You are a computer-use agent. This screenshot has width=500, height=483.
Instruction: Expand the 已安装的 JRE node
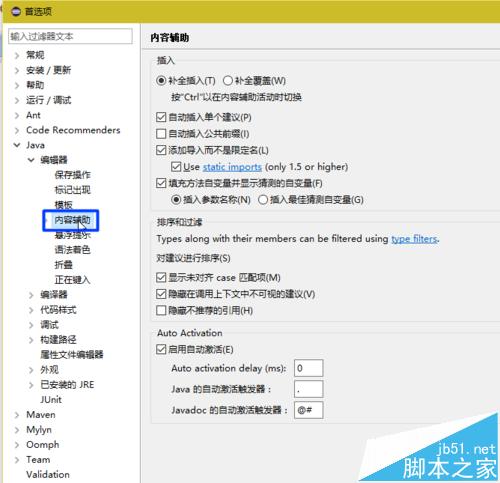pyautogui.click(x=31, y=385)
